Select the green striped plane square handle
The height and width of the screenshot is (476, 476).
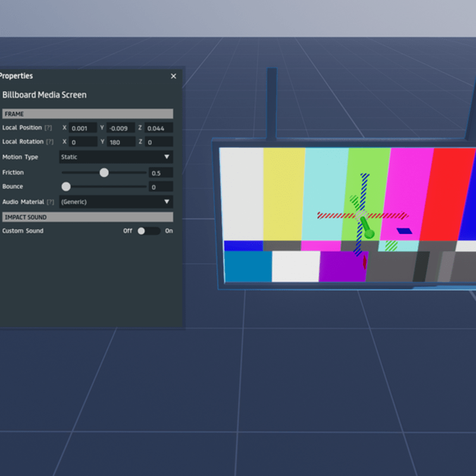point(391,245)
